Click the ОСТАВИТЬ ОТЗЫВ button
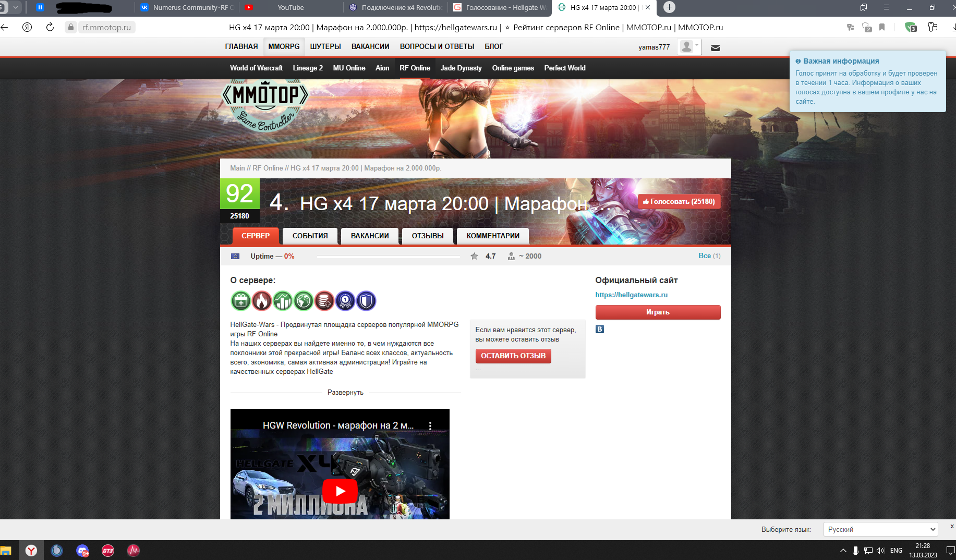The height and width of the screenshot is (560, 956). tap(513, 356)
